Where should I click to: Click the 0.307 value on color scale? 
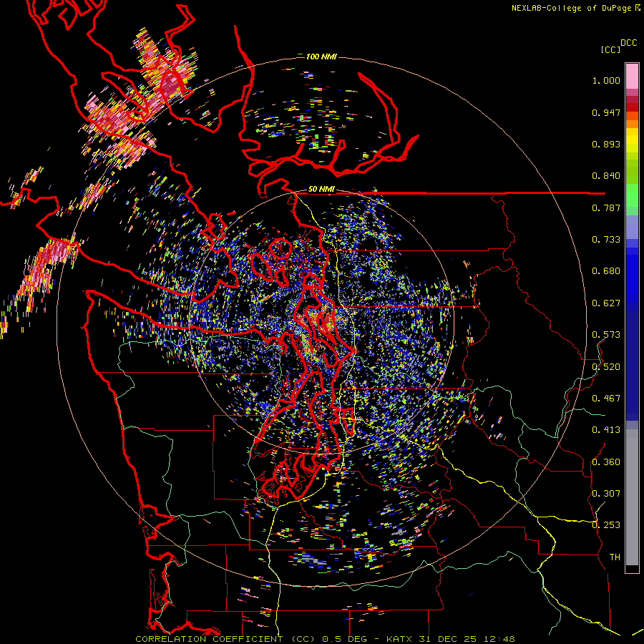(606, 494)
